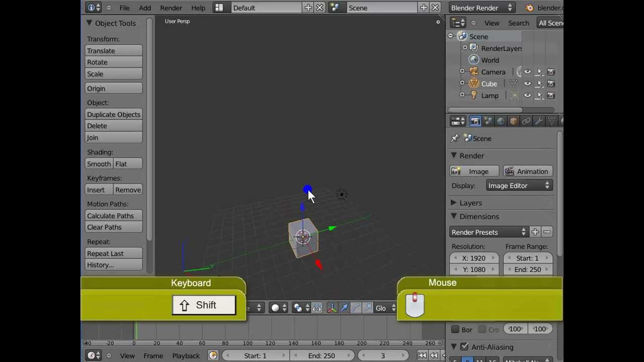644x362 pixels.
Task: Click the screen layout browse icon
Action: pyautogui.click(x=219, y=8)
